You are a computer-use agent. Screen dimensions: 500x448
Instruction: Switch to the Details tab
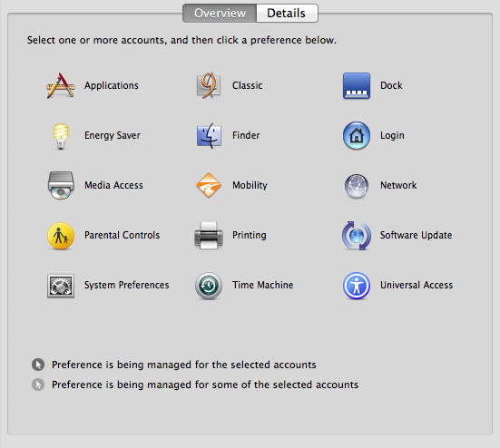click(287, 13)
